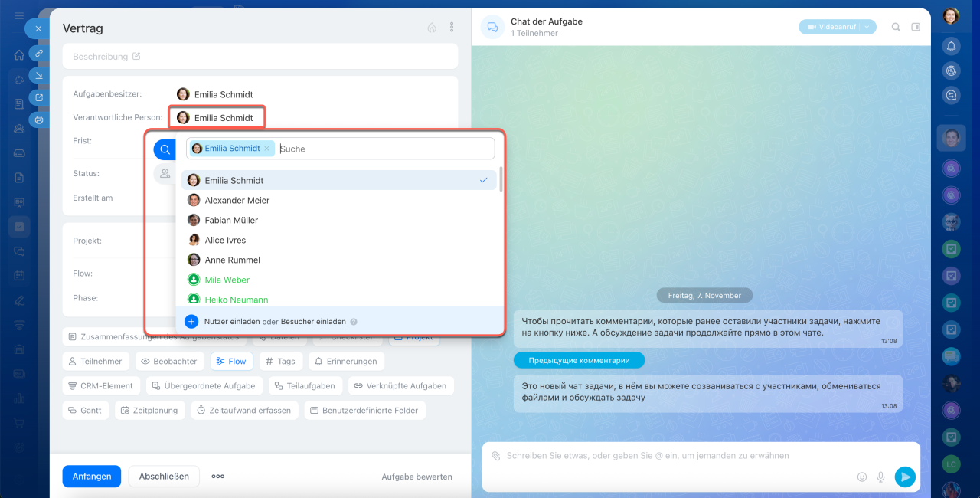Open the help question mark next to Besucher einladen
The height and width of the screenshot is (498, 980).
pos(354,322)
